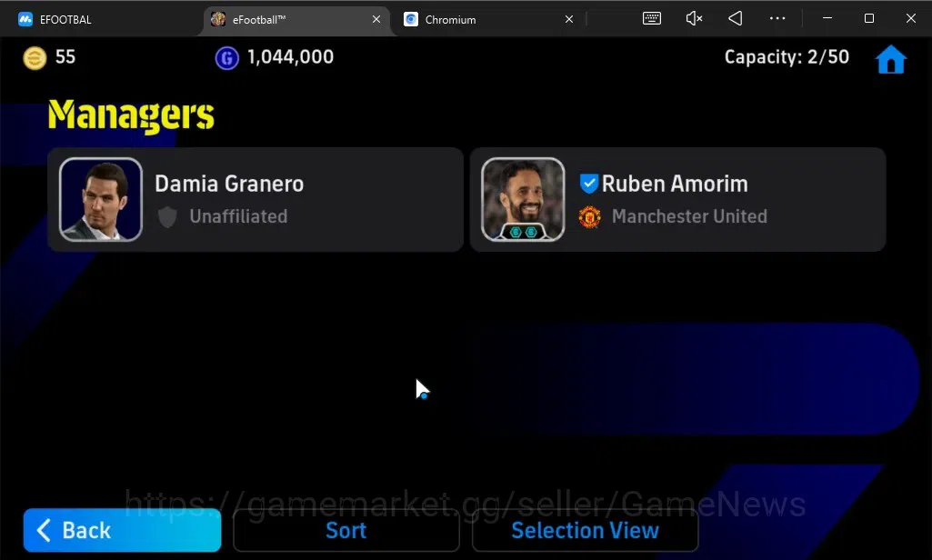This screenshot has width=932, height=560.
Task: Select Ruben Amorim's portrait
Action: tap(523, 199)
